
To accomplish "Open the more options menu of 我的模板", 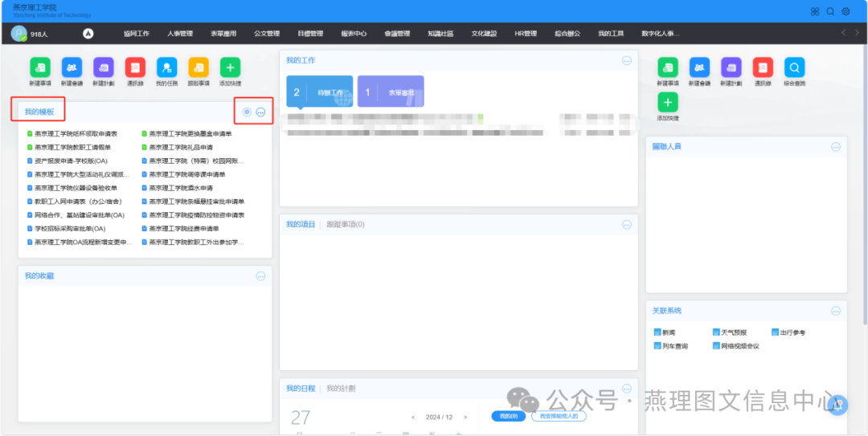I will pyautogui.click(x=260, y=112).
